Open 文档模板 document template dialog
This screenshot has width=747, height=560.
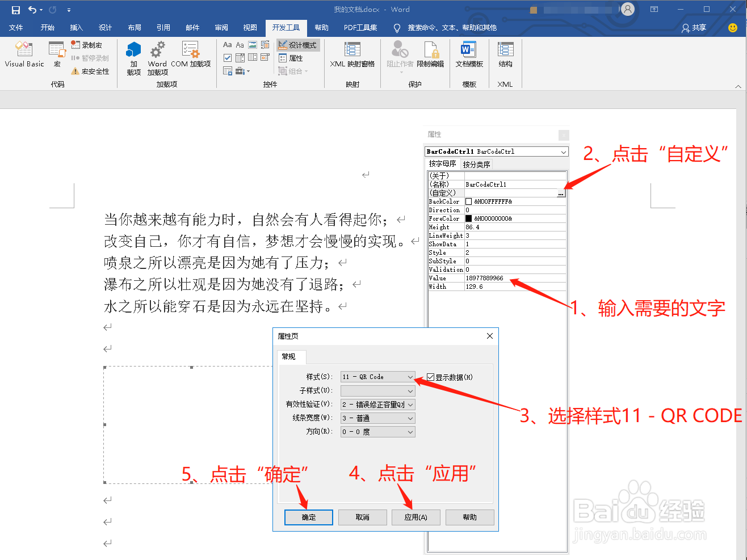[x=469, y=55]
